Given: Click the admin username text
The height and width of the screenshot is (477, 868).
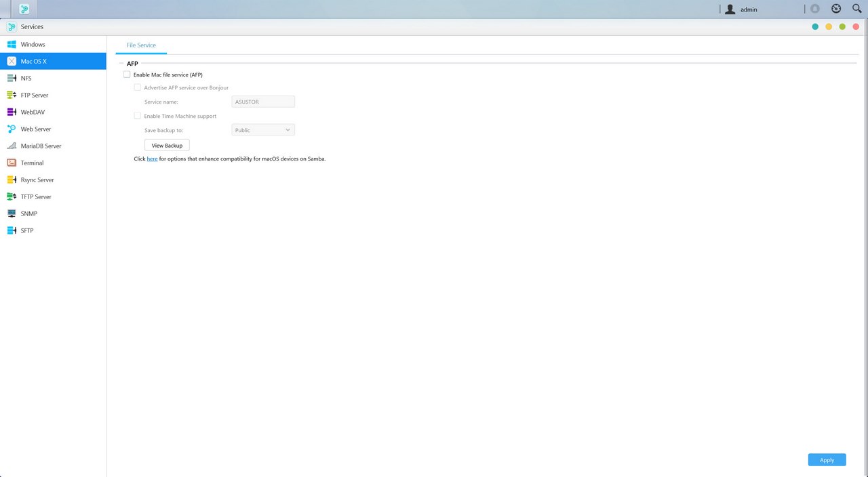Looking at the screenshot, I should [749, 10].
